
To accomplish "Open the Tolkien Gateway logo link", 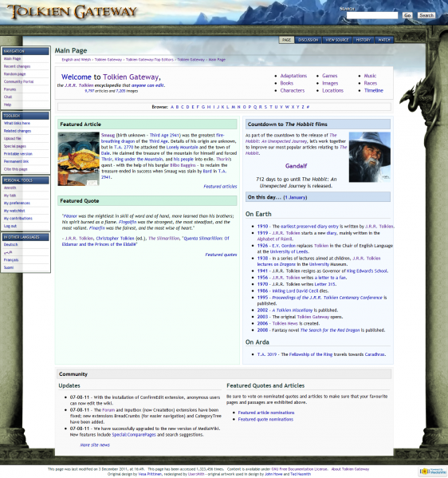I will pyautogui.click(x=73, y=12).
